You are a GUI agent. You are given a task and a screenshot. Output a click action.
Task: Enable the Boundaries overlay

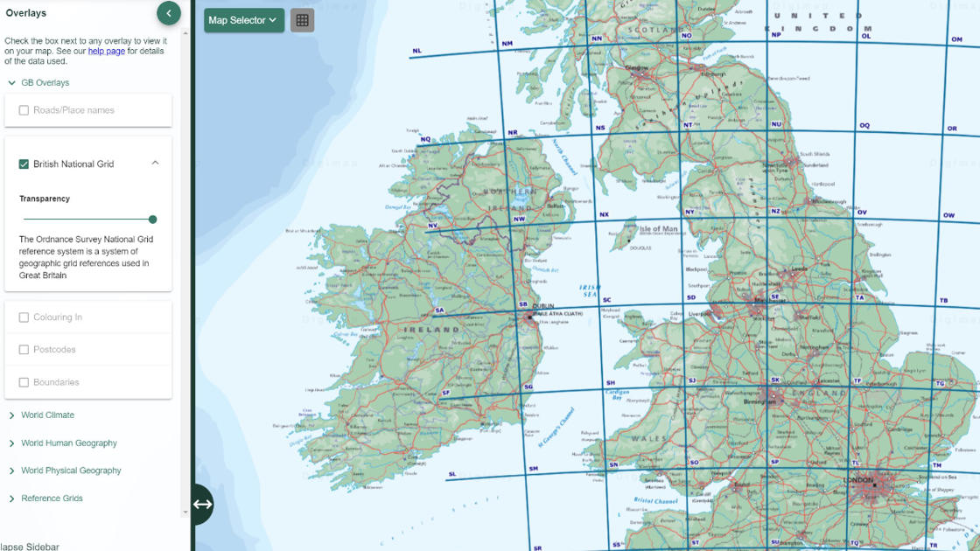[23, 381]
